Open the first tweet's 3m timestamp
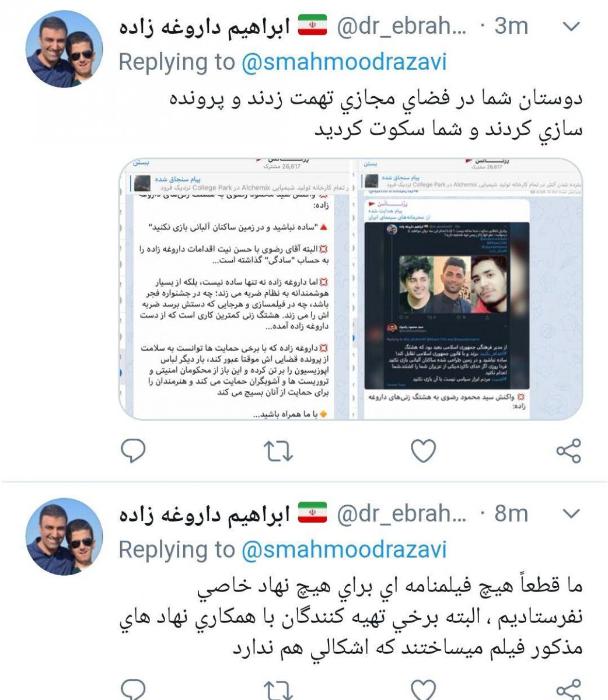This screenshot has width=608, height=700. 511,26
